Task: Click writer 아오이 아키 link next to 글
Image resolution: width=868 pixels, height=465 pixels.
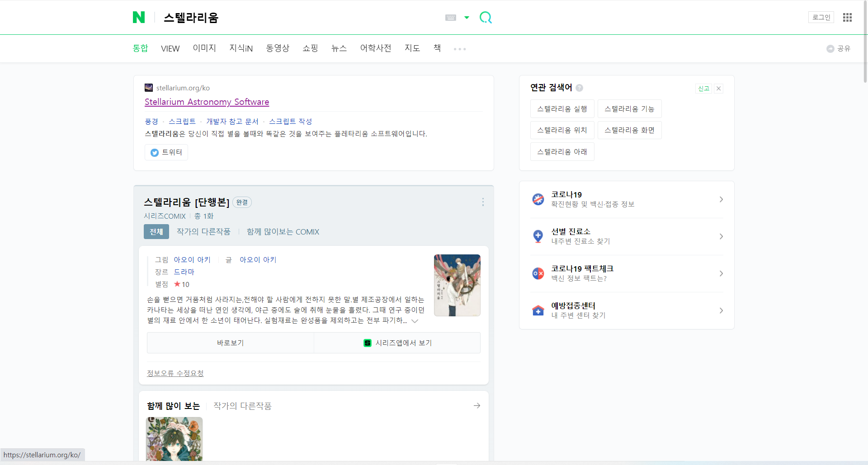Action: (258, 259)
